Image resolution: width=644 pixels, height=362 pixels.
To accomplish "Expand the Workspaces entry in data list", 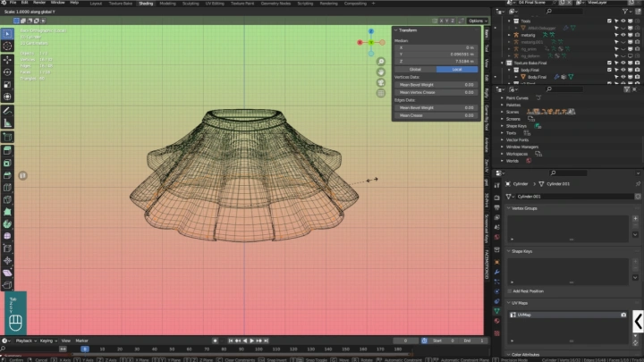I will tap(503, 153).
